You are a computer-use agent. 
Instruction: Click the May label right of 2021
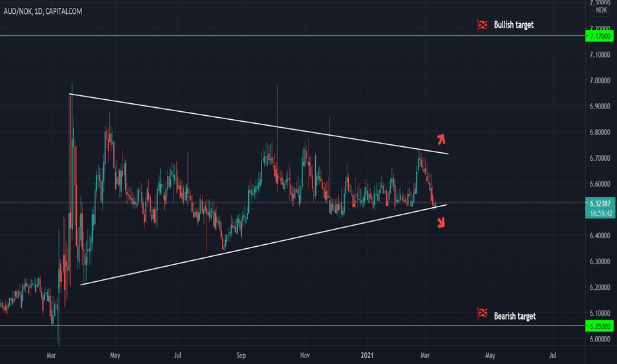pos(491,355)
